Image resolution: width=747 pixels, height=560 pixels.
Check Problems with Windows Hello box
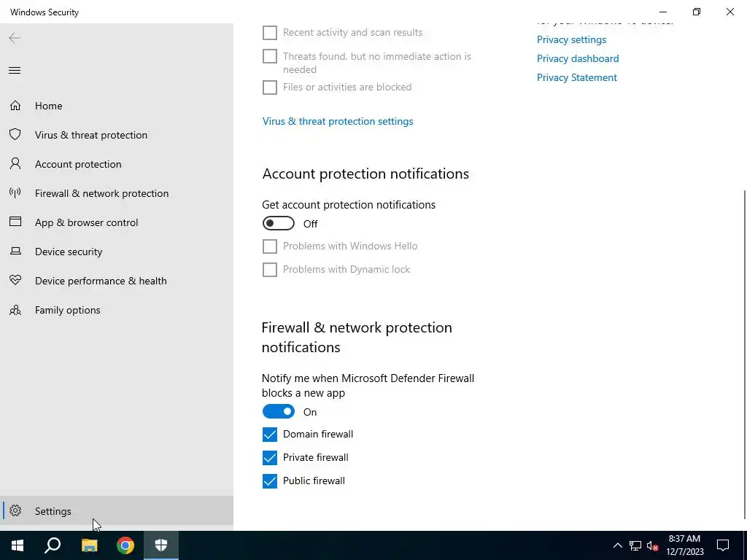coord(270,246)
